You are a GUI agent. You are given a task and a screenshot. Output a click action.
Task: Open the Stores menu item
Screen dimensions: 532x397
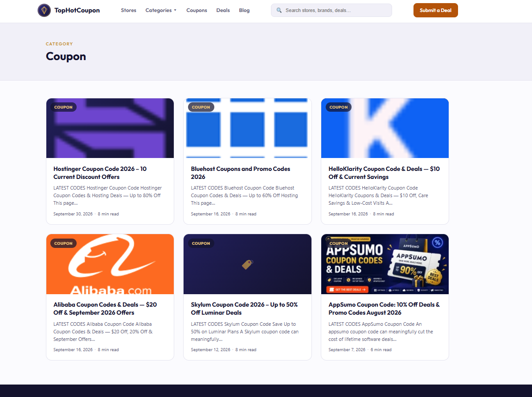pos(129,11)
